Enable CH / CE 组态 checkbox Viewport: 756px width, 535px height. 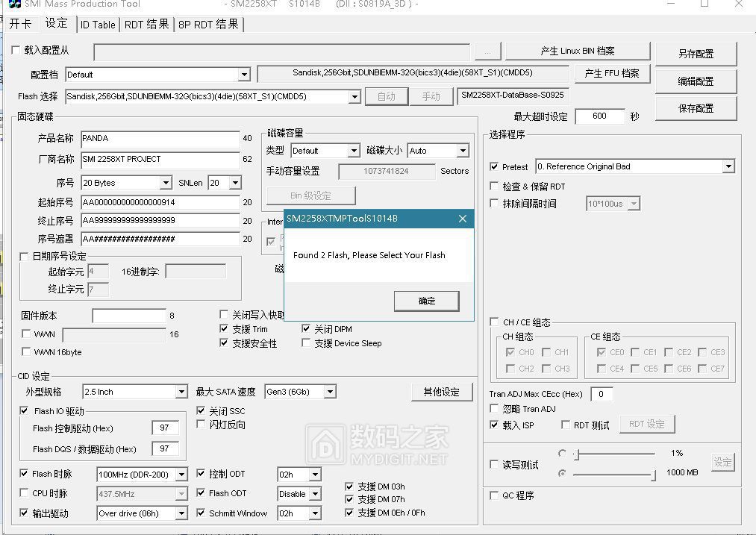tap(494, 322)
